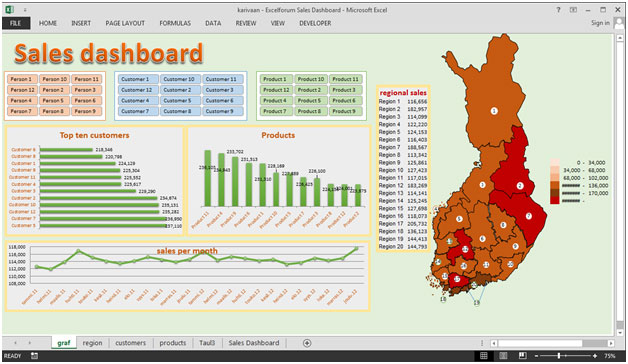
Task: Switch to the Sales Dashboard sheet tab
Action: pyautogui.click(x=254, y=343)
